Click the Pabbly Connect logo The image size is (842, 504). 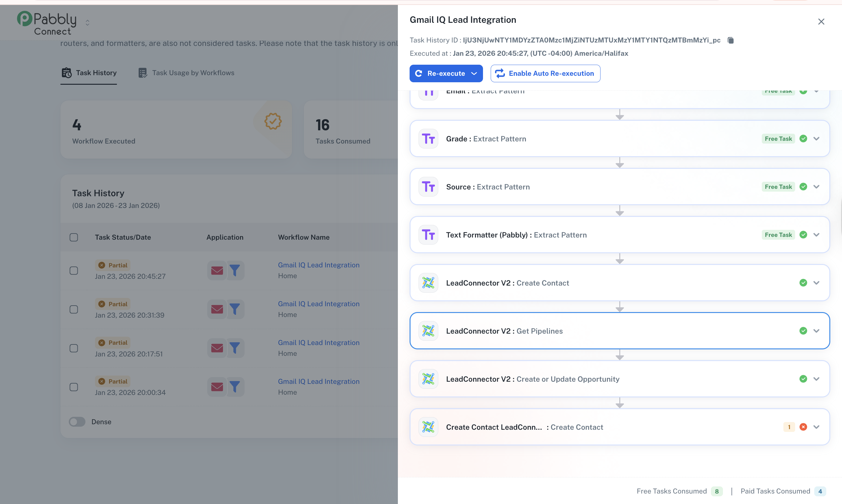click(47, 23)
